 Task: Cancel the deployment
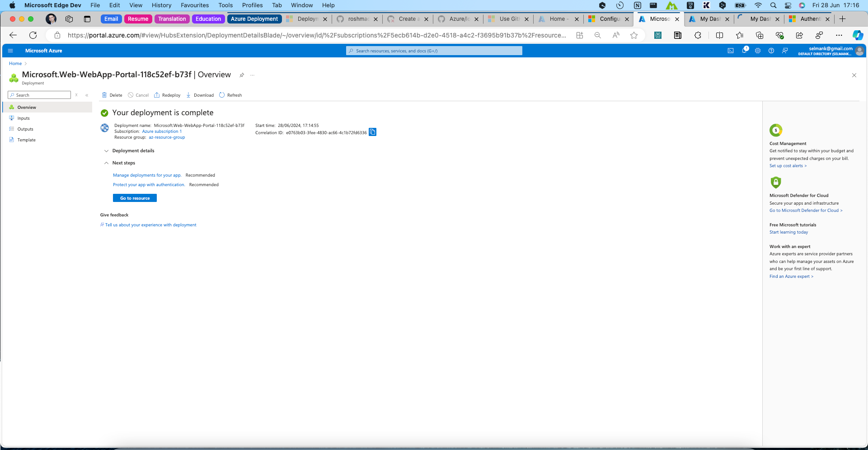click(138, 95)
